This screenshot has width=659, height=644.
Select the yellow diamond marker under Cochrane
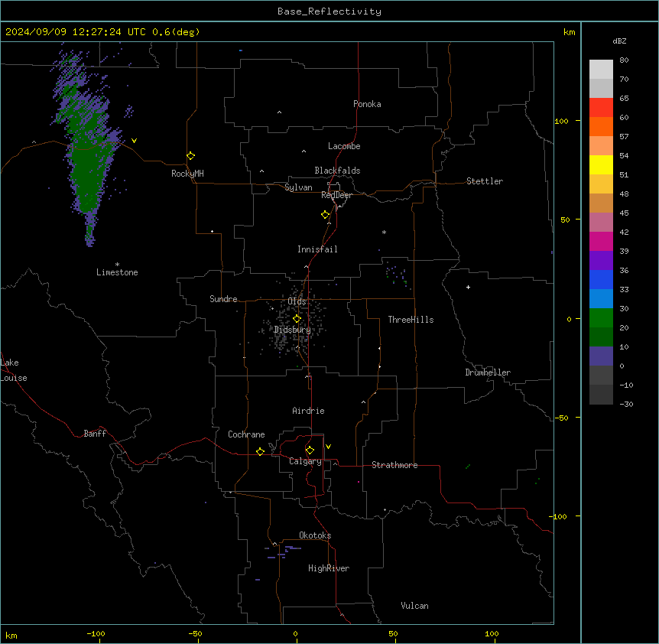tap(260, 451)
